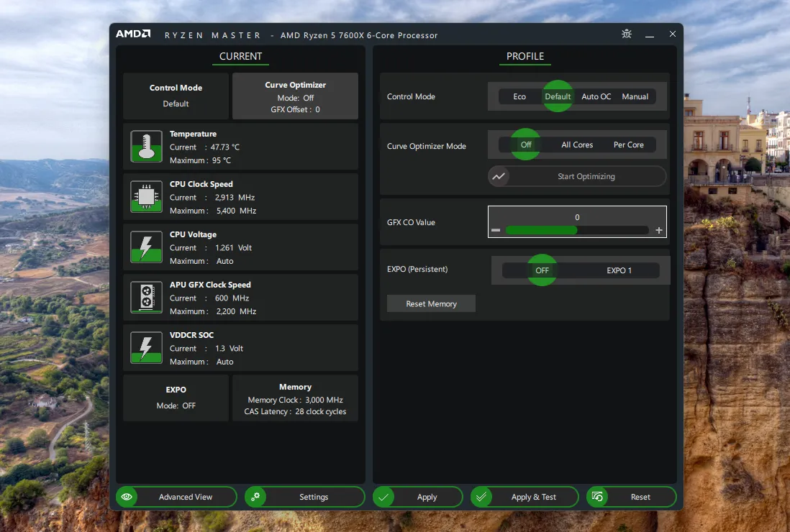
Task: Open Advanced View
Action: [x=176, y=497]
